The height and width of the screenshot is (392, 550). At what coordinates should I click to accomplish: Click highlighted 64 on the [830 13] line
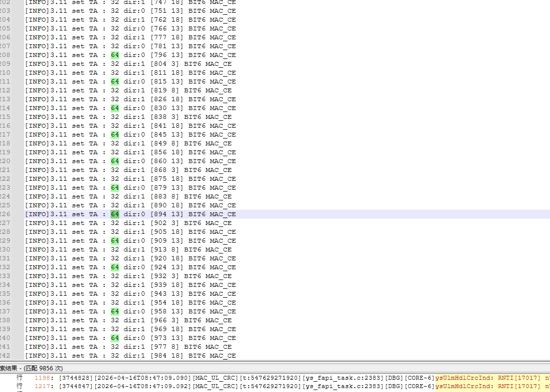point(115,108)
